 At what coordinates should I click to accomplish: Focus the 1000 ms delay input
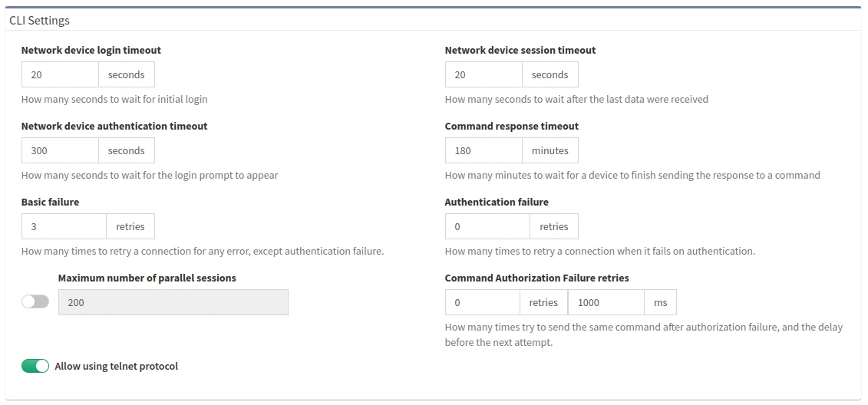[x=606, y=303]
